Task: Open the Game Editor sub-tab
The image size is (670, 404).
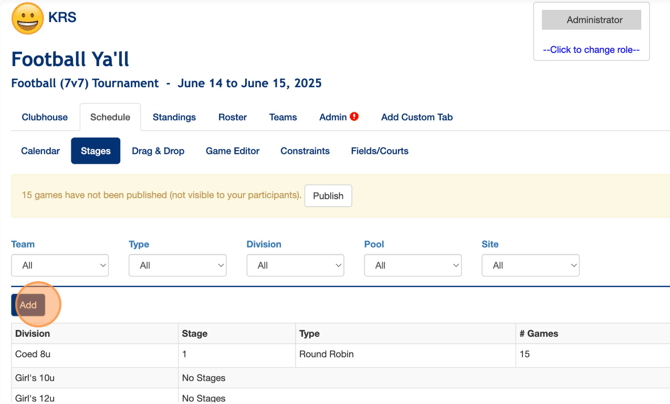Action: pyautogui.click(x=232, y=151)
